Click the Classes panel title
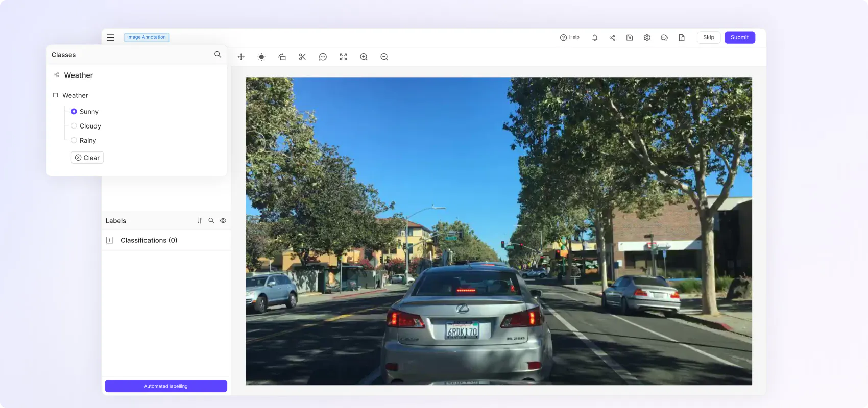This screenshot has width=868, height=408. pos(63,55)
